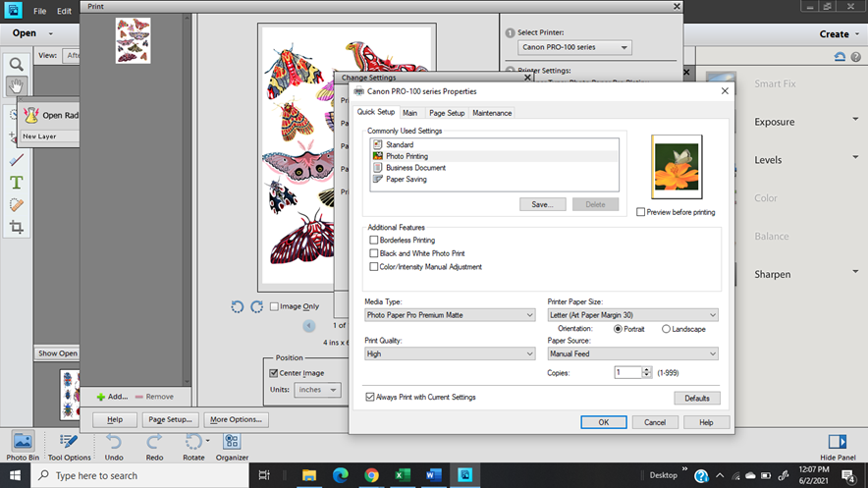The image size is (868, 488).
Task: Open the Edit menu
Action: point(64,11)
